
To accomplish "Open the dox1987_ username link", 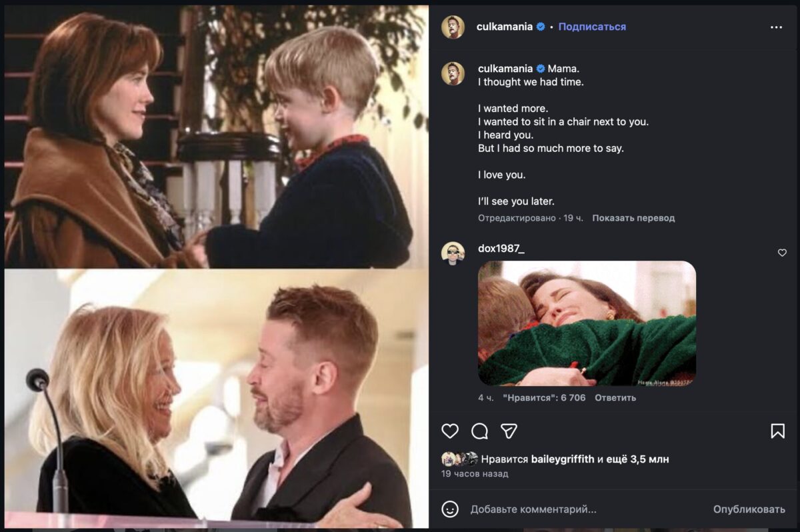I will tap(501, 249).
